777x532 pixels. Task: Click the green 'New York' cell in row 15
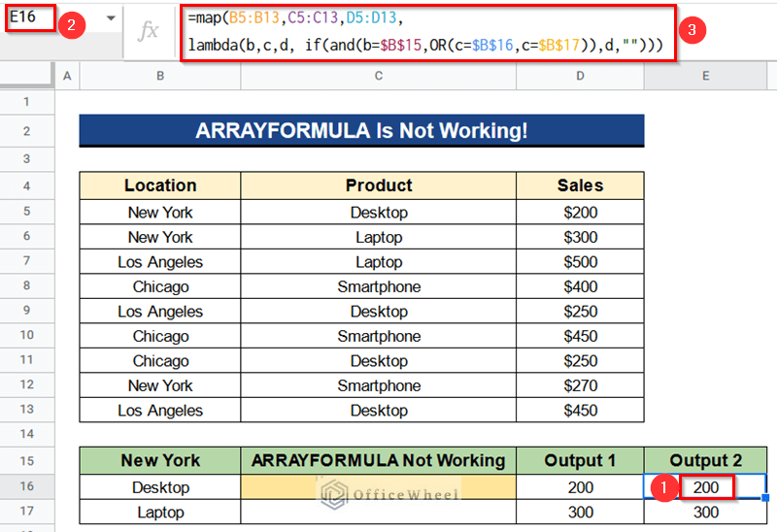pyautogui.click(x=160, y=461)
